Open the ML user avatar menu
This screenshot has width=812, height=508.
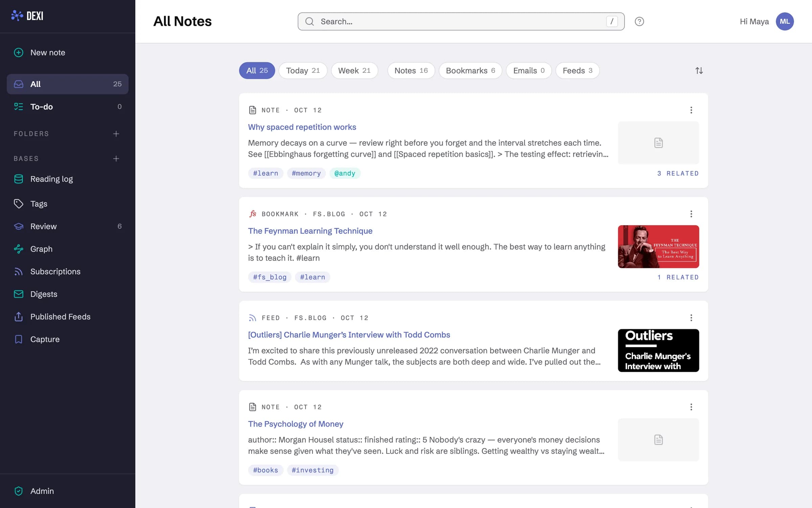point(785,21)
